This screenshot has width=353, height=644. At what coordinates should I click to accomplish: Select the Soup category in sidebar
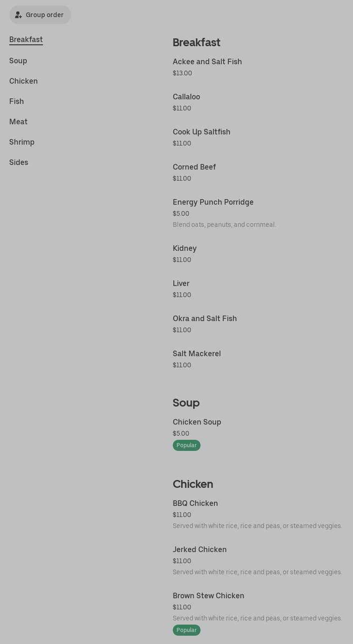point(18,61)
